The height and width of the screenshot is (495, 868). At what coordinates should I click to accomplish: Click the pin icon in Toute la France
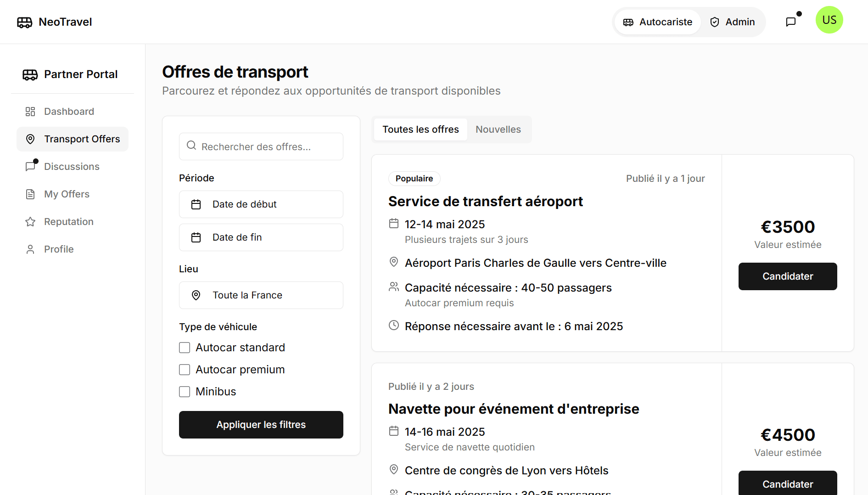(196, 295)
